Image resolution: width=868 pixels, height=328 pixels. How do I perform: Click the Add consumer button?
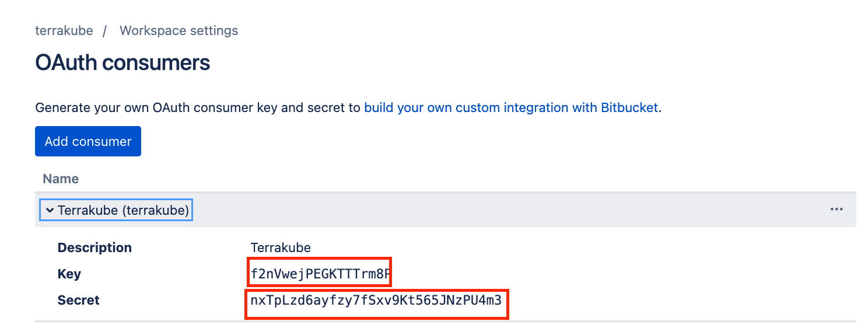pos(88,141)
